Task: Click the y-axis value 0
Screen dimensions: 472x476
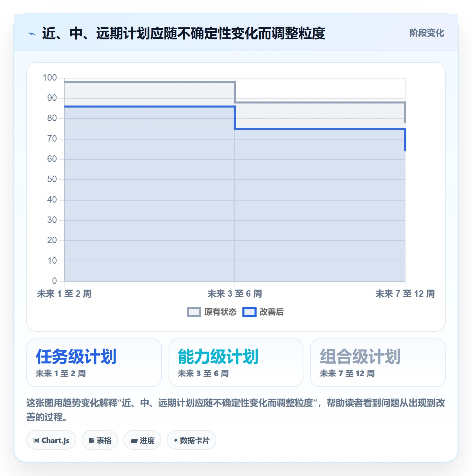Action: pyautogui.click(x=54, y=281)
